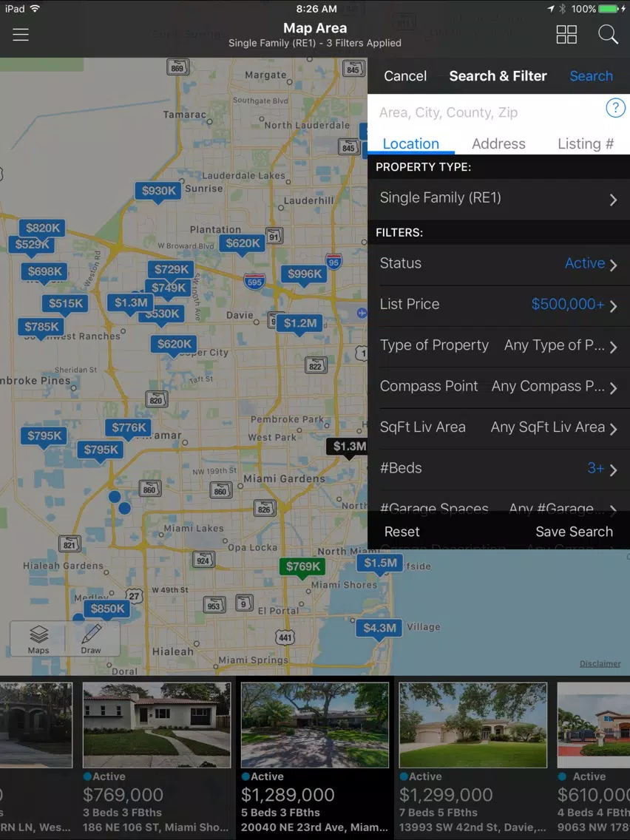Screen dimensions: 630x840
Task: Tap the $1.3M marker near Weston Rd
Action: [130, 303]
